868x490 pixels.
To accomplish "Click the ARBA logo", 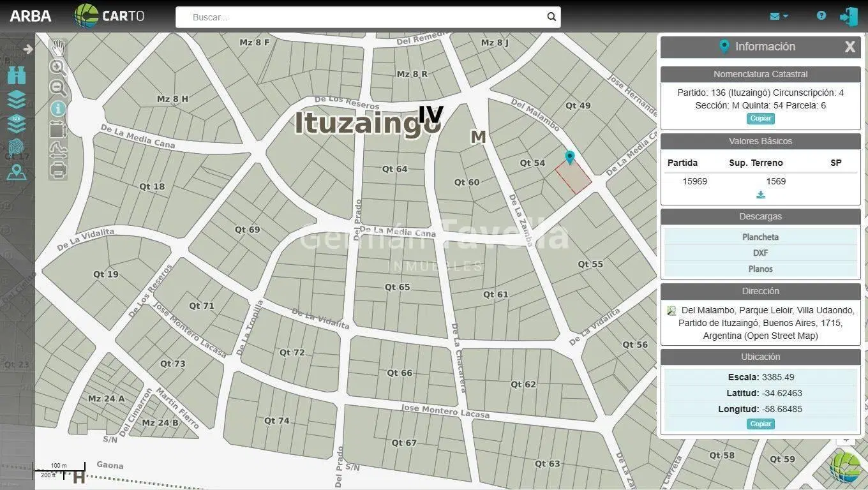I will coord(31,16).
